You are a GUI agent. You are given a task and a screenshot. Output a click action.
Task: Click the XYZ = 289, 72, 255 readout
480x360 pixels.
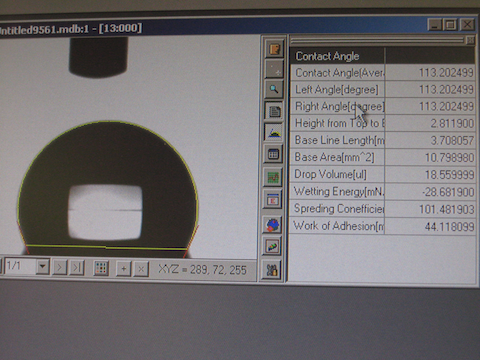click(202, 269)
